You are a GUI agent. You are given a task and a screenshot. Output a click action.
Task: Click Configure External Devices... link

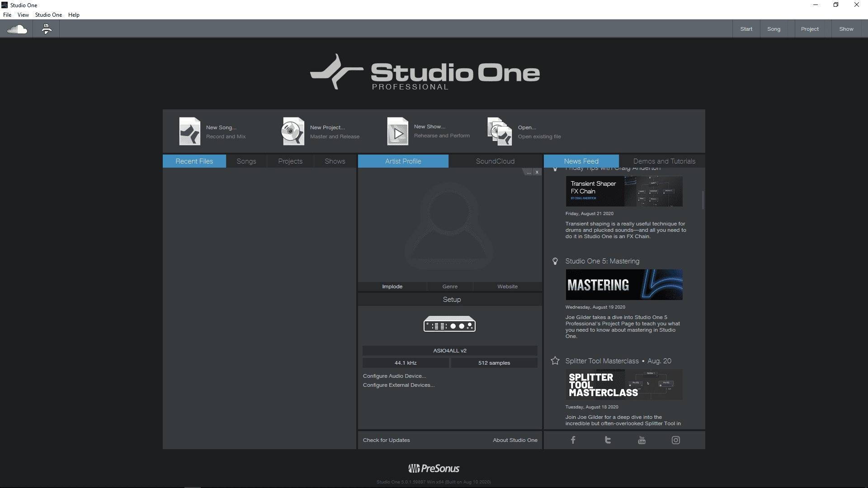coord(399,385)
